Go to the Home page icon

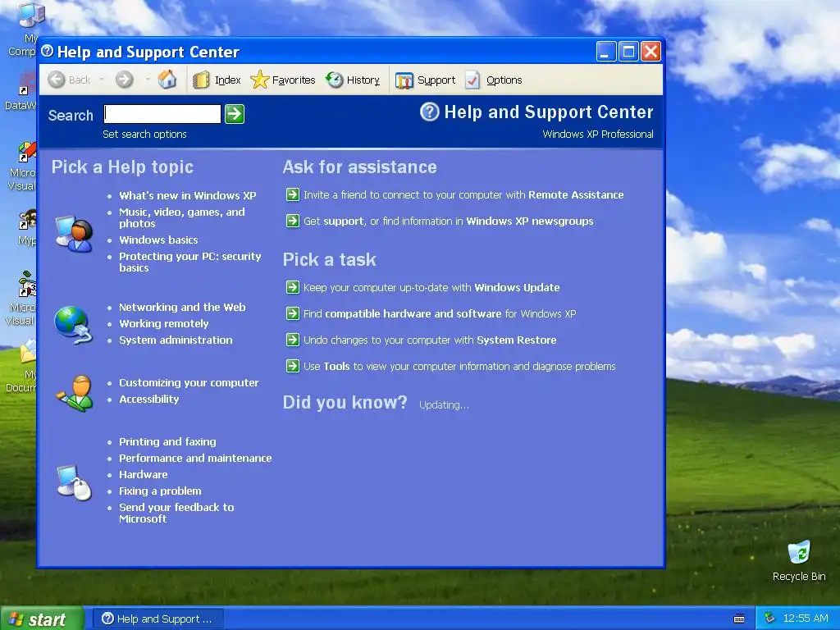tap(167, 80)
